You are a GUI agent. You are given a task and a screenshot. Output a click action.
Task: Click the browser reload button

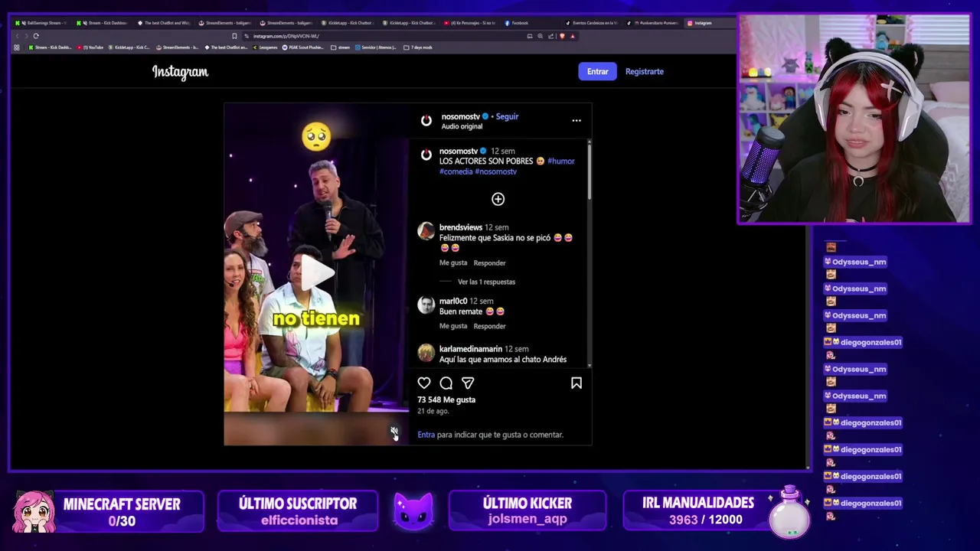pyautogui.click(x=35, y=36)
